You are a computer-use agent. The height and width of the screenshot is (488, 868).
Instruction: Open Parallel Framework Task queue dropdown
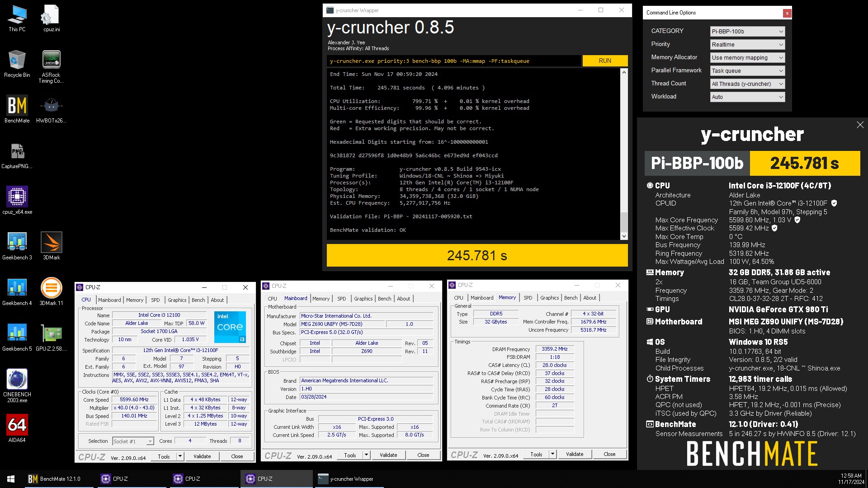pos(747,70)
